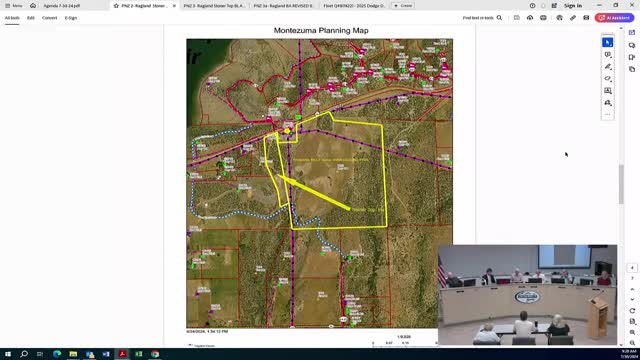Open the help icon in title bar
The width and height of the screenshot is (640, 360).
click(x=532, y=6)
